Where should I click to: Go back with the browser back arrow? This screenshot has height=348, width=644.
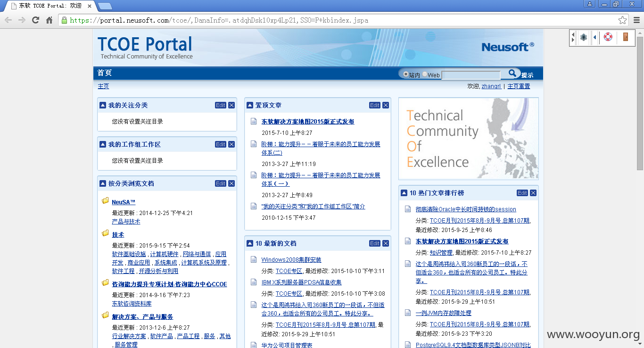8,20
